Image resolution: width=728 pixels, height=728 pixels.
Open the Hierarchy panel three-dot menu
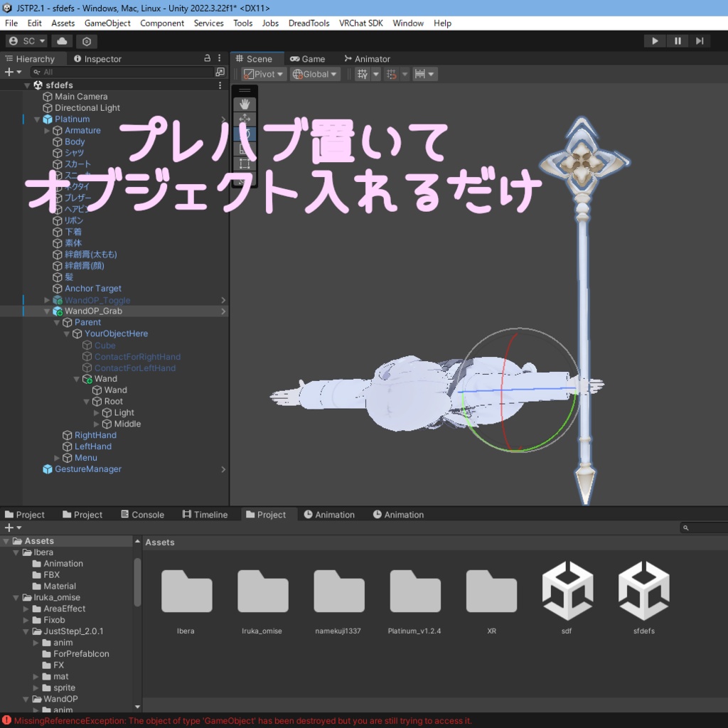pos(220,58)
